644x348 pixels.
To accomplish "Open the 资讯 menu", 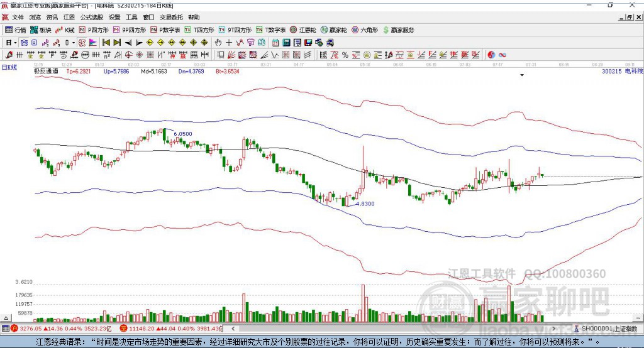I will pyautogui.click(x=52, y=17).
